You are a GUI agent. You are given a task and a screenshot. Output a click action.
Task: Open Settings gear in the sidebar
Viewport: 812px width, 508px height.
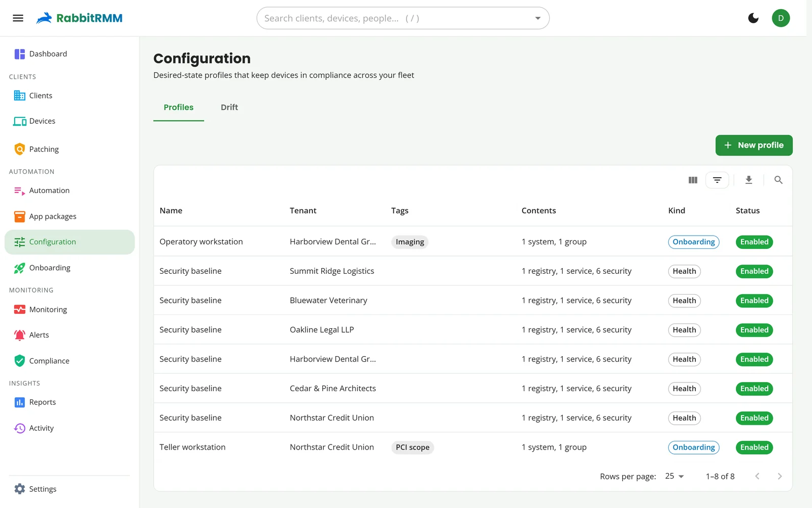click(x=70, y=489)
